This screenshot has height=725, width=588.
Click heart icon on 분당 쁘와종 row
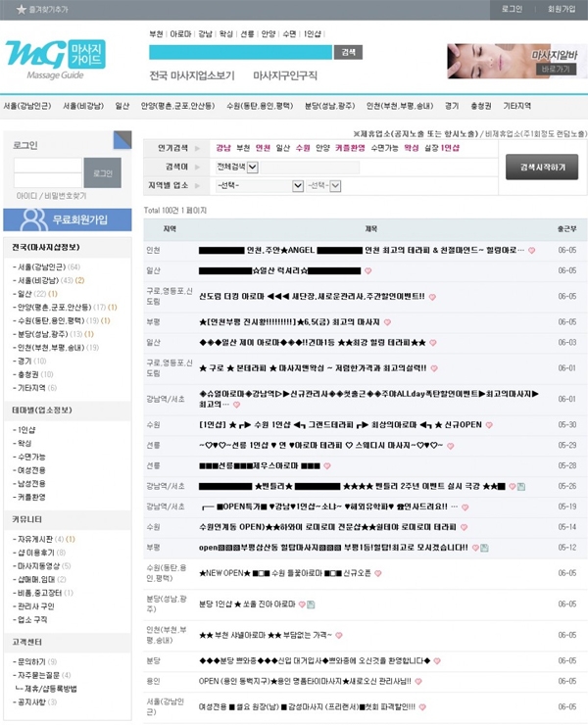coord(437,661)
